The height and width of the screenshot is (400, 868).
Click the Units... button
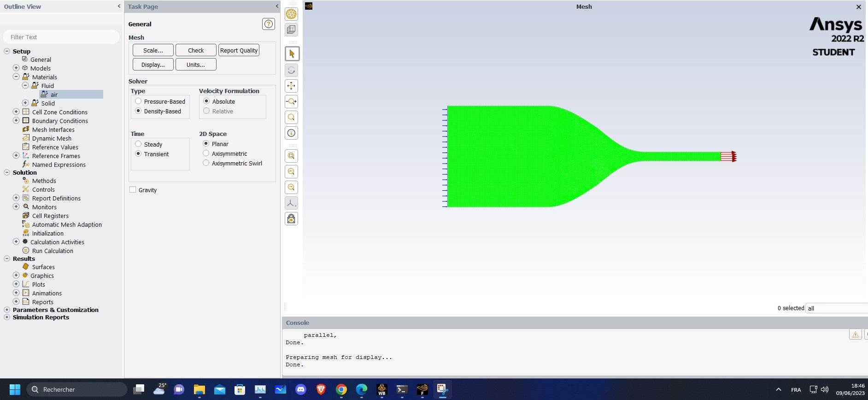tap(196, 65)
